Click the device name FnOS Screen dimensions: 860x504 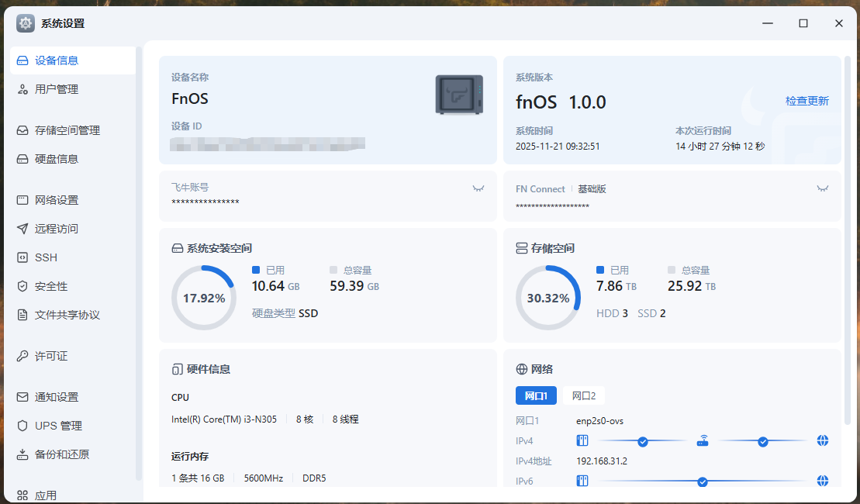pos(190,98)
